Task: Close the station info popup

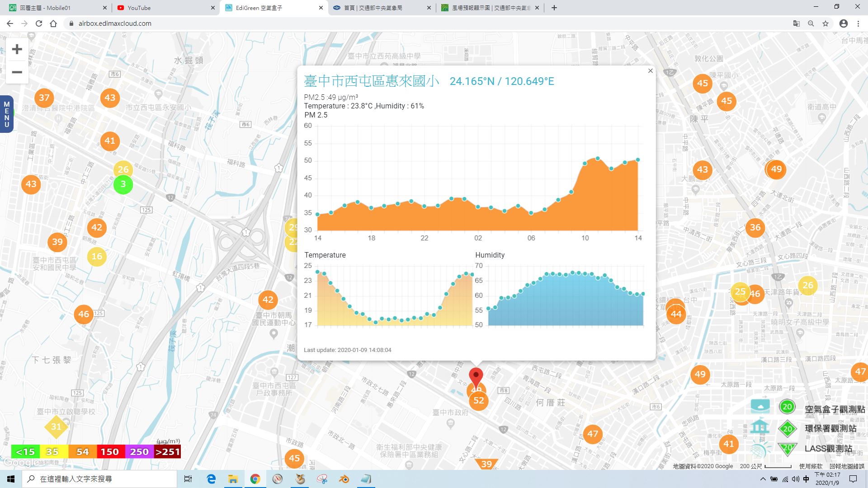Action: click(x=650, y=71)
